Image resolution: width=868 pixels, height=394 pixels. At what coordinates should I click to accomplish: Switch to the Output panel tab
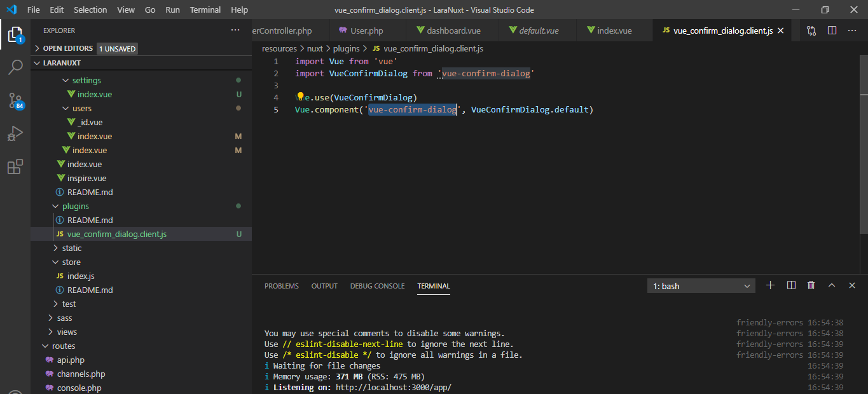324,286
